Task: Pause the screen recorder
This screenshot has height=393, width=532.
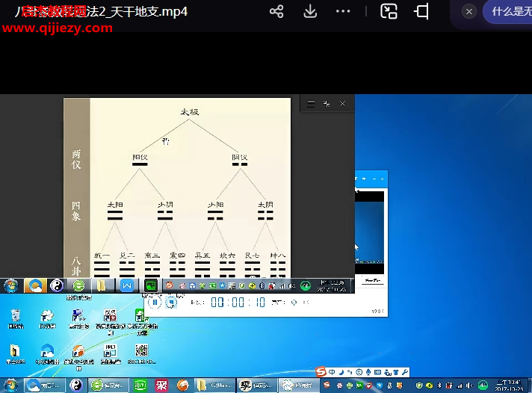Action: pos(155,302)
